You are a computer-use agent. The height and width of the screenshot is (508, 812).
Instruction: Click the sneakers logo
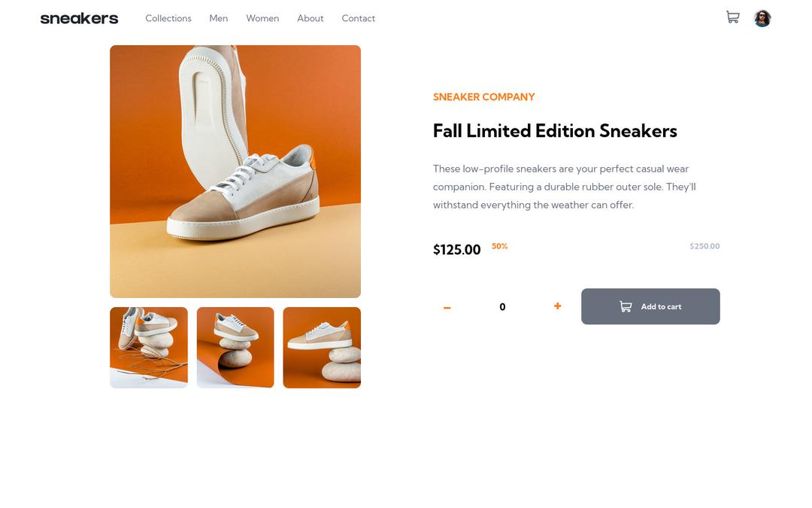[x=79, y=19]
